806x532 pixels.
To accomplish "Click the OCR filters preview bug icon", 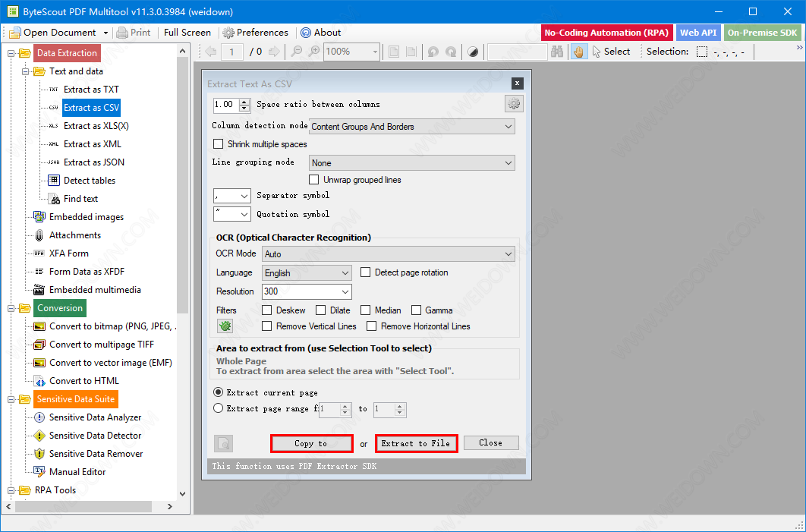I will pos(225,326).
